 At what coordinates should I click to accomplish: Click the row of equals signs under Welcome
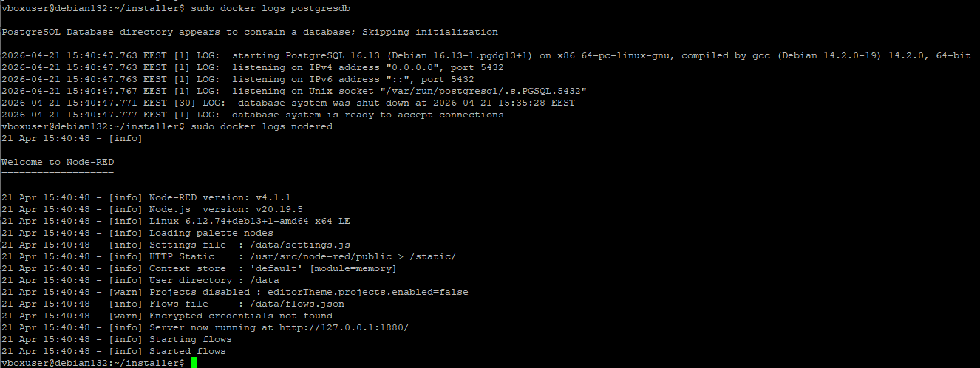58,173
